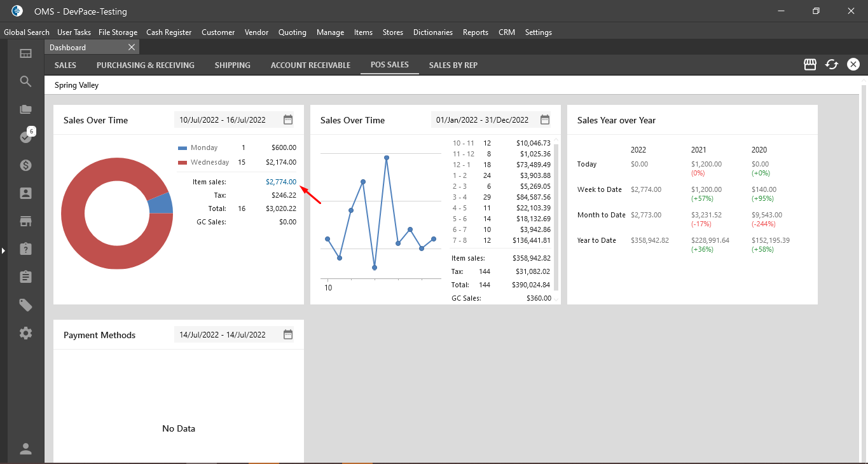Open File Storage menu
The width and height of the screenshot is (868, 464).
click(x=118, y=32)
